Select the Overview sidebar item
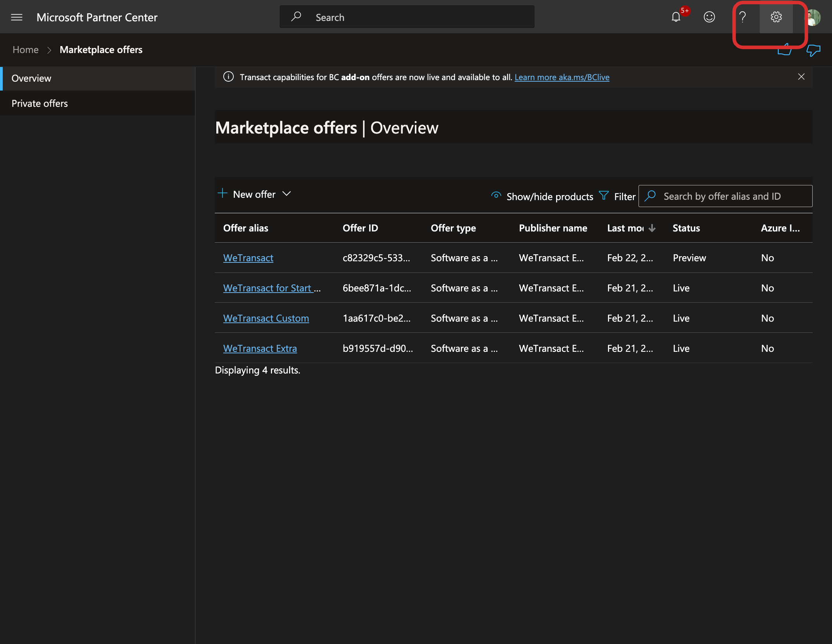832x644 pixels. (x=98, y=78)
